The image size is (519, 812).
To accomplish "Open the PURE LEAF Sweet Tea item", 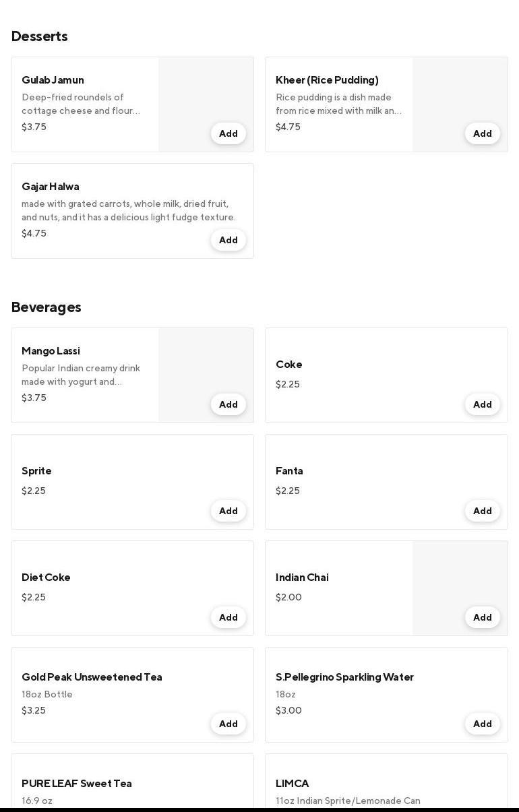I will click(x=77, y=784).
